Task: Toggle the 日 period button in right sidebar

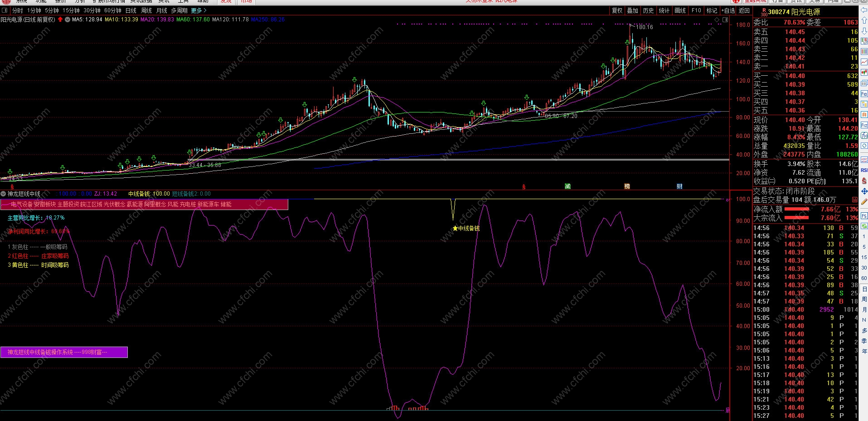Action: 864,289
